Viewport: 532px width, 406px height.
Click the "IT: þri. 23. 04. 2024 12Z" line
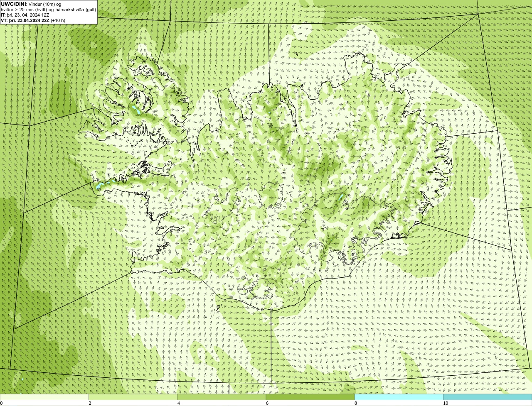[x=25, y=15]
